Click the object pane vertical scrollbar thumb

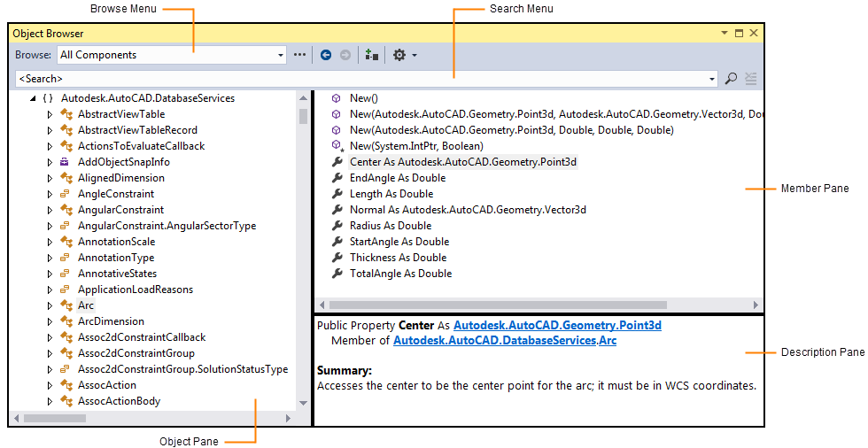click(x=303, y=117)
